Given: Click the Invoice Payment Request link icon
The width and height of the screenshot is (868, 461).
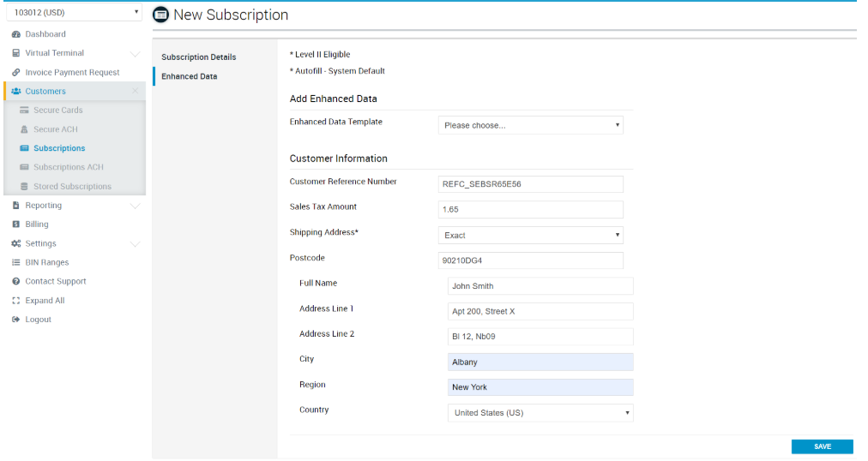Looking at the screenshot, I should pos(16,73).
